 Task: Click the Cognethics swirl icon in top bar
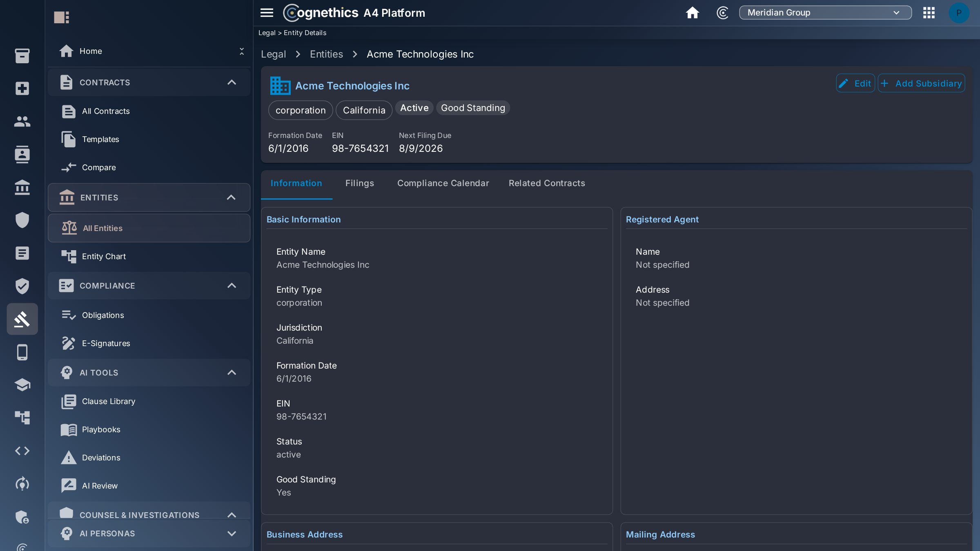pos(722,13)
